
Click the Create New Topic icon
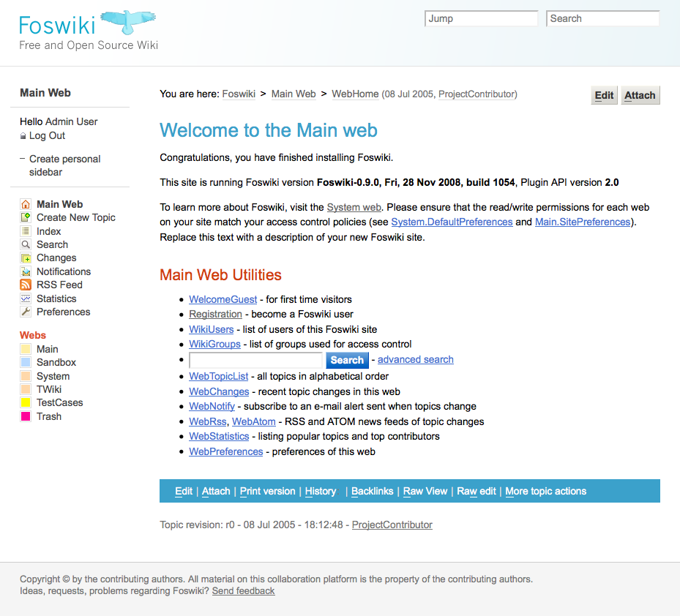[x=26, y=217]
